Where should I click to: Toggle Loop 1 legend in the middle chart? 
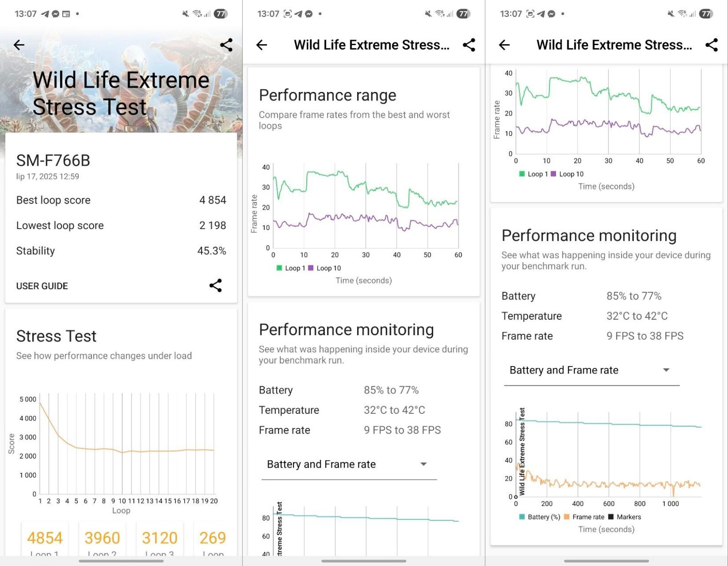[291, 268]
